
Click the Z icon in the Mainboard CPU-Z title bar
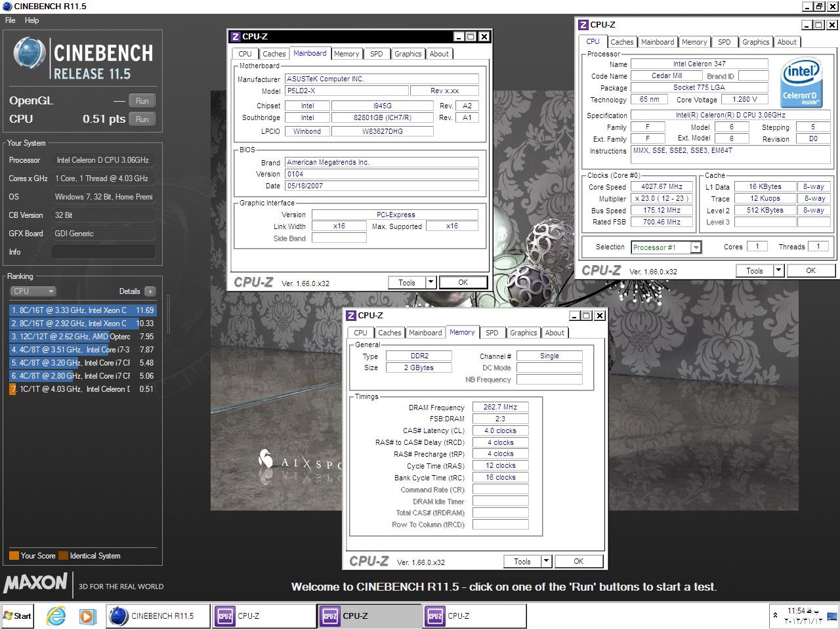(236, 37)
